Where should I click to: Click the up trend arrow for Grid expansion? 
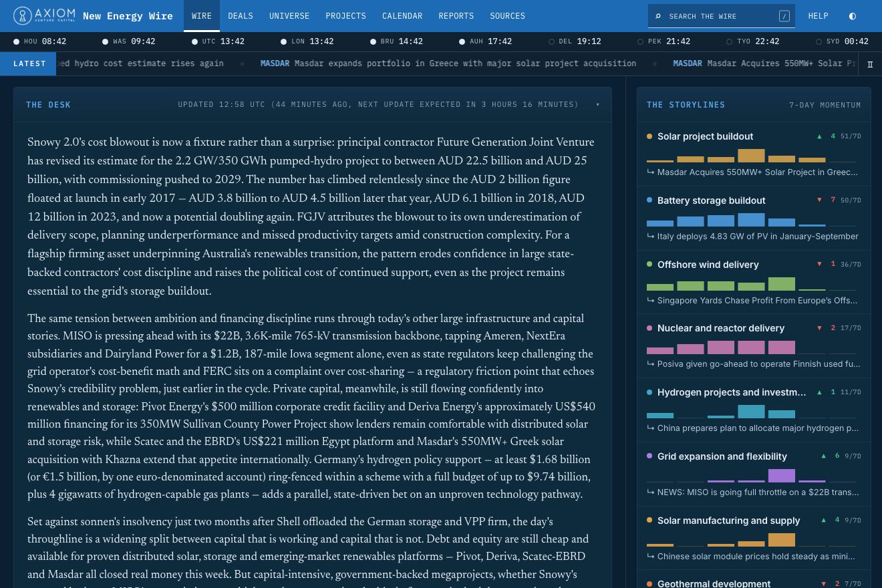823,456
